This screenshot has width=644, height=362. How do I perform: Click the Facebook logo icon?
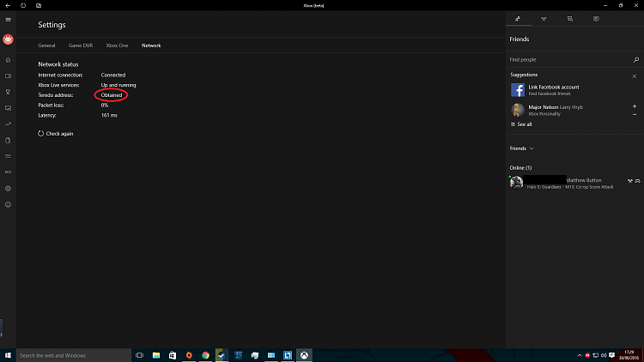pos(518,90)
